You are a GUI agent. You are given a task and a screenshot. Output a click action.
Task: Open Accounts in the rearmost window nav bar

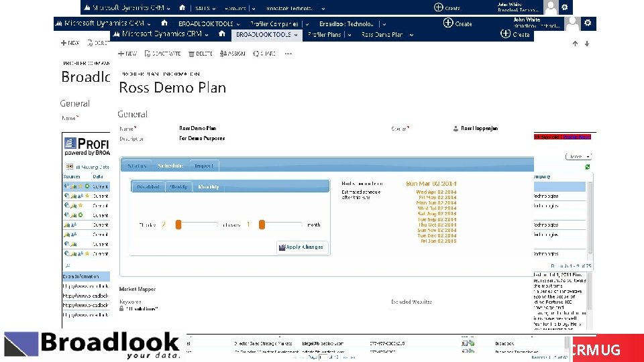coord(235,8)
